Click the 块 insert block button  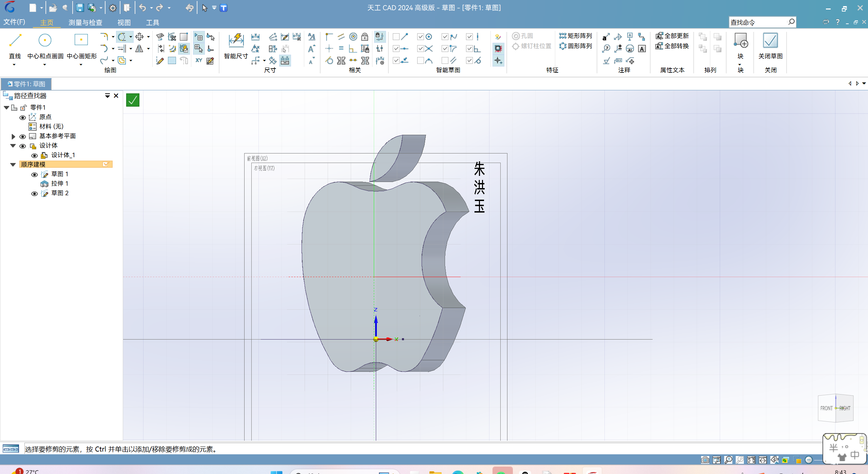740,46
